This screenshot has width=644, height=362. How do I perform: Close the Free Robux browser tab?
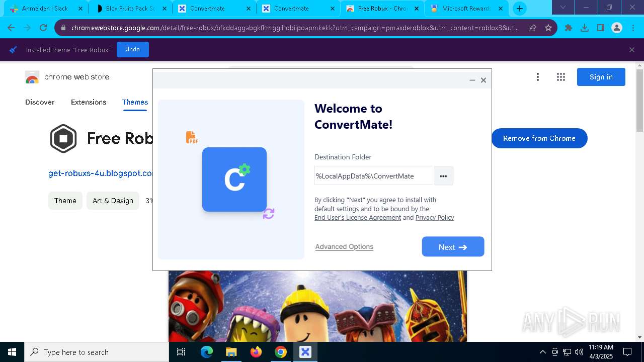point(416,9)
